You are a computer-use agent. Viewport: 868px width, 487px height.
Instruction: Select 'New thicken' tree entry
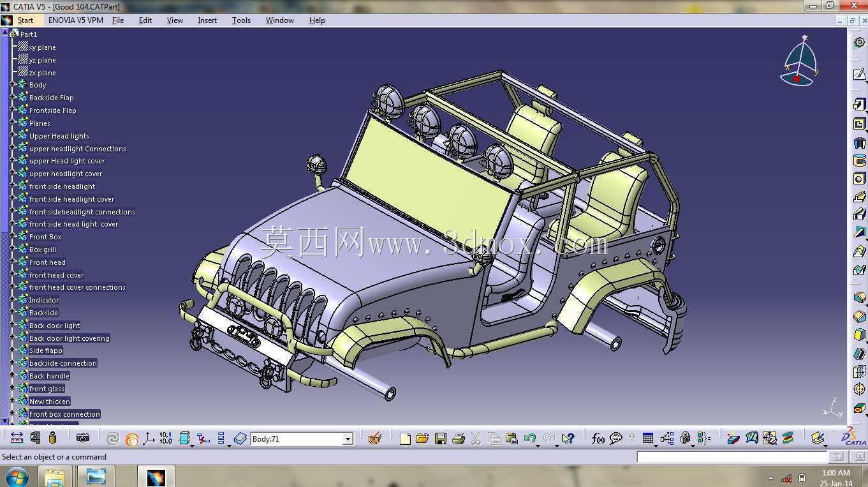[x=50, y=401]
